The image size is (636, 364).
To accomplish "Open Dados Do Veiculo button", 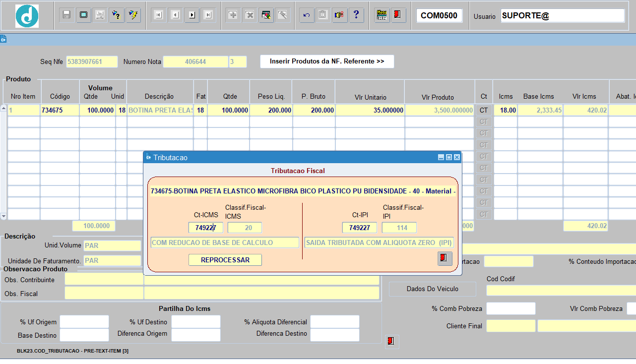I will point(432,289).
